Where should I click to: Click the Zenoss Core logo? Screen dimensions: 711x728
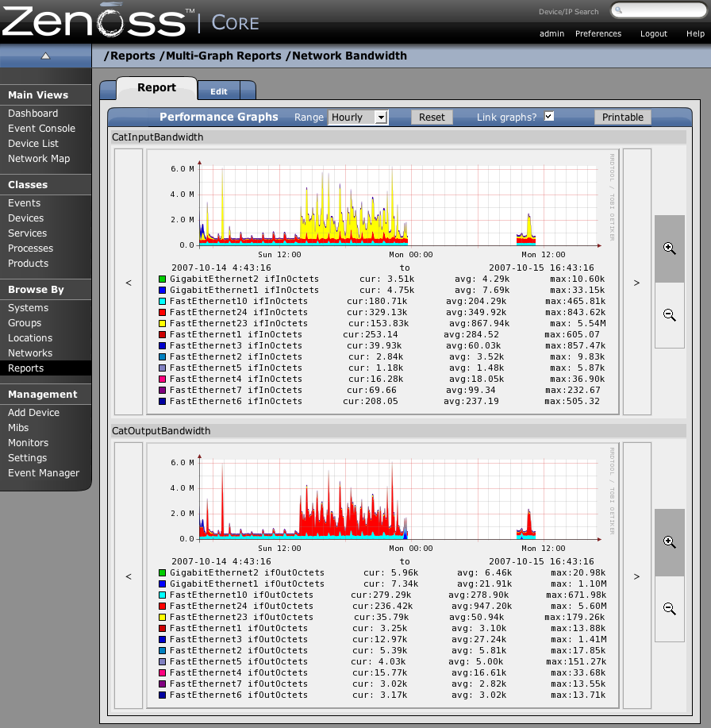coord(130,21)
